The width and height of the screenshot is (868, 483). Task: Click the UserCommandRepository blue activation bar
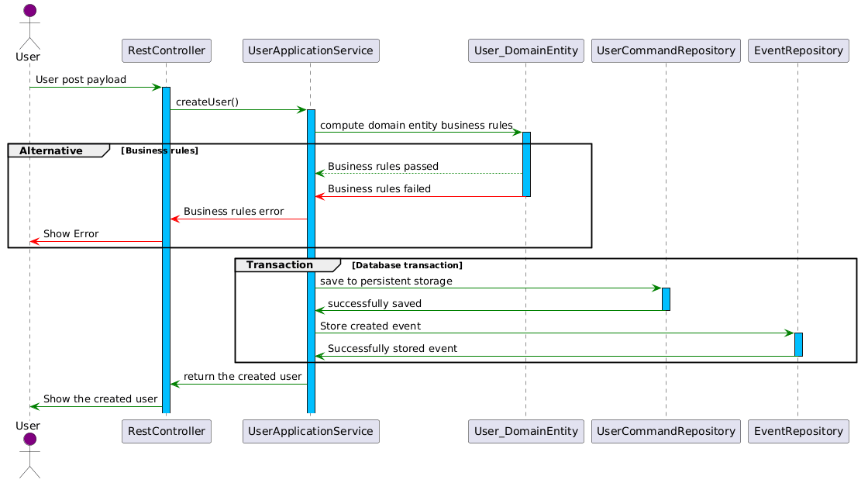[x=666, y=299]
